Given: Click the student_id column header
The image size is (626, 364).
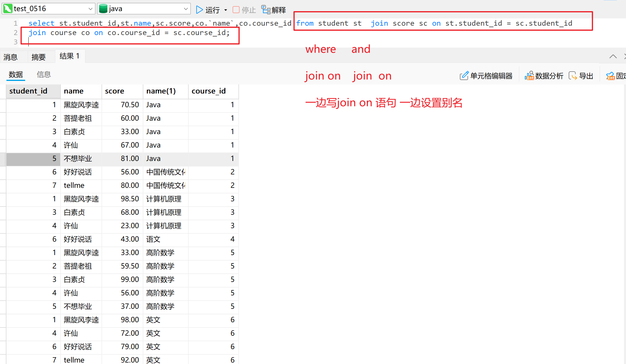Looking at the screenshot, I should (x=28, y=91).
